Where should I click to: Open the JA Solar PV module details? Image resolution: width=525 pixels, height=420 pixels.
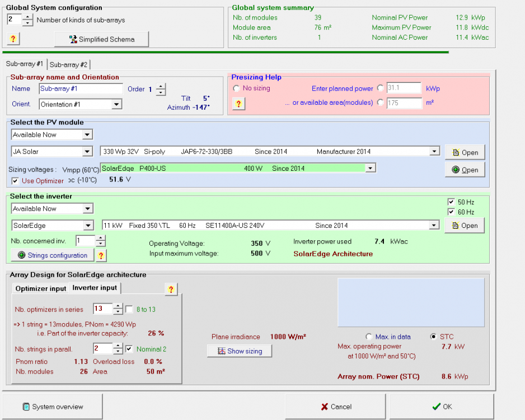pos(465,152)
